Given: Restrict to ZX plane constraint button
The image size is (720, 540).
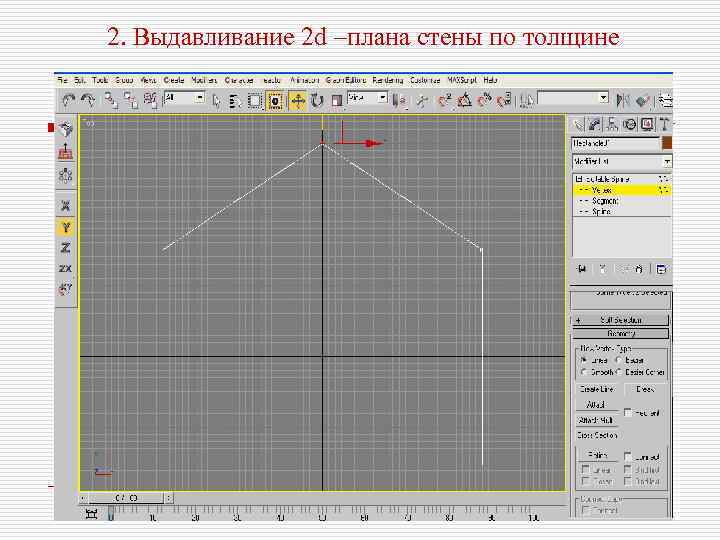Looking at the screenshot, I should (x=66, y=269).
